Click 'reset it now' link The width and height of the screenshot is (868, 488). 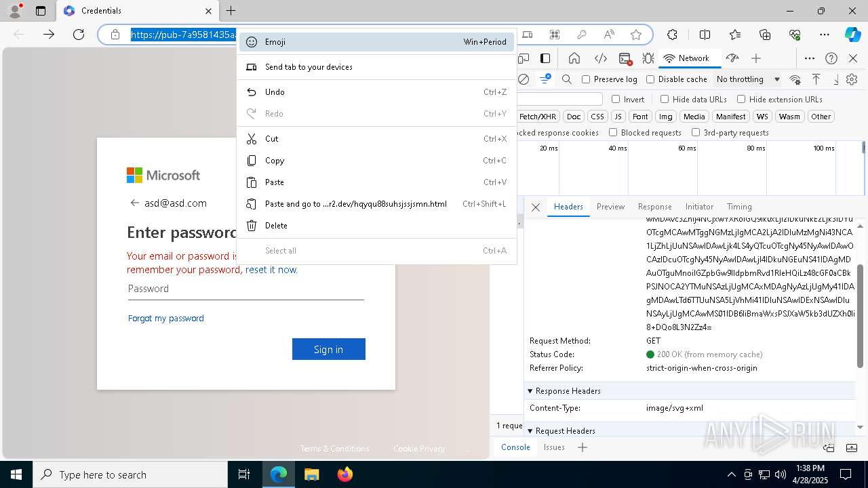click(271, 270)
